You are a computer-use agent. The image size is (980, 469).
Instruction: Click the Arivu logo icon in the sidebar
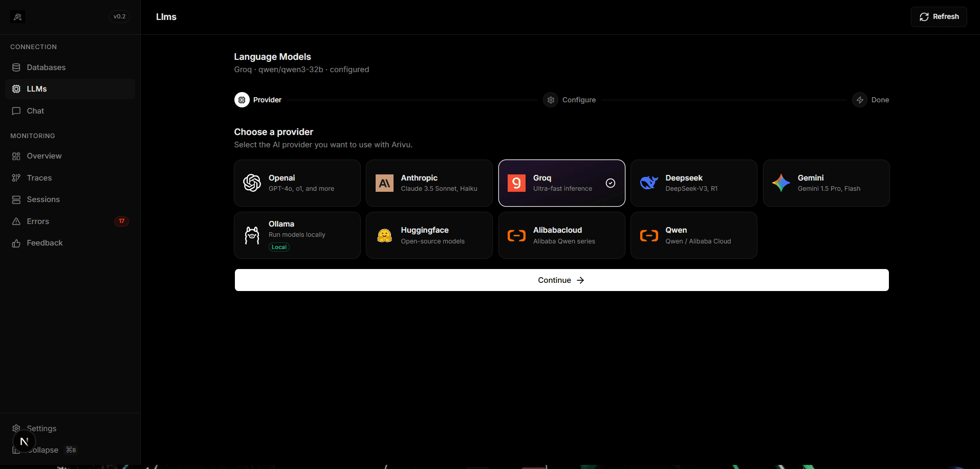[18, 17]
